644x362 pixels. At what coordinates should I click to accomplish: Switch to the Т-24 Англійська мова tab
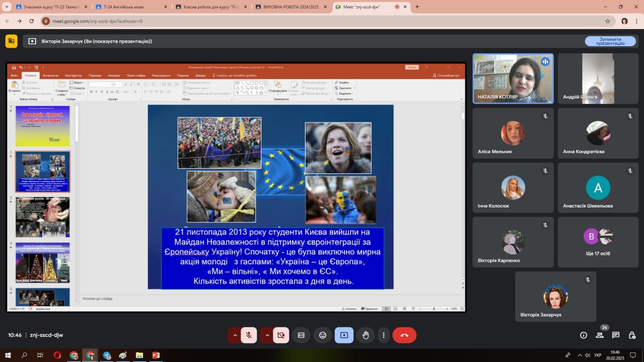128,7
